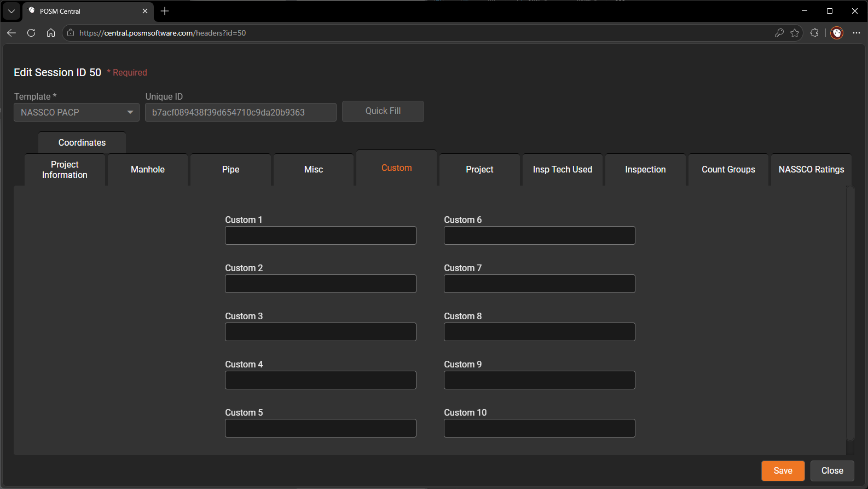Switch to the Insp Tech Used tab
This screenshot has height=489, width=868.
[563, 170]
